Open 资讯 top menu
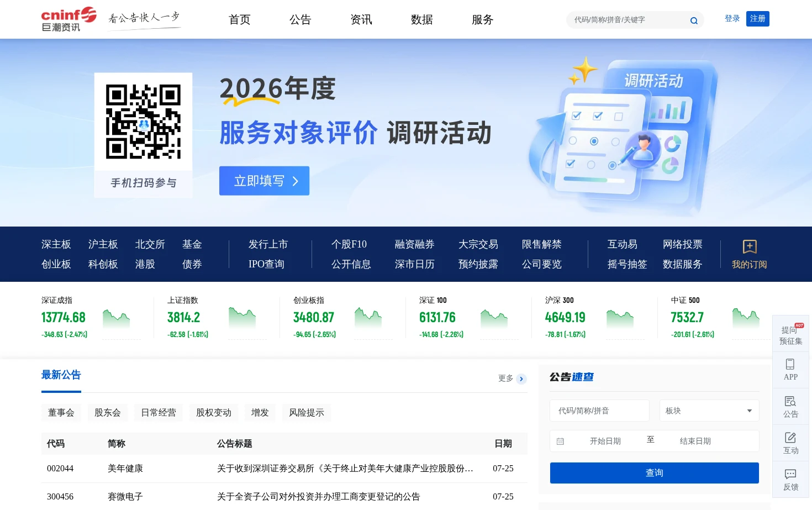This screenshot has height=510, width=812. 361,20
